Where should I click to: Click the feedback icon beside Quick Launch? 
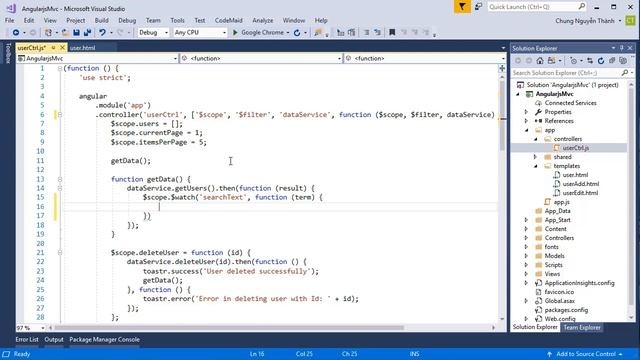coord(479,7)
